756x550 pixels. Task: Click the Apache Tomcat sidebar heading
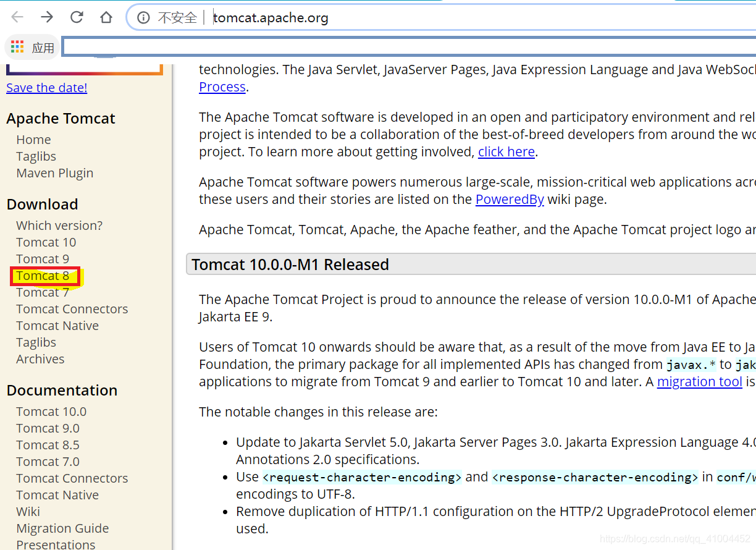coord(61,119)
